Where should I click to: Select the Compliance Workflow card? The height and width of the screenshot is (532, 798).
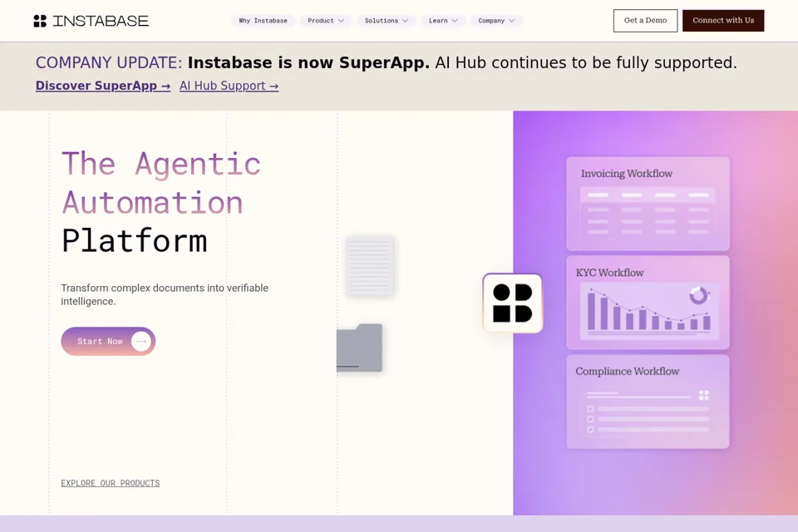coord(648,401)
